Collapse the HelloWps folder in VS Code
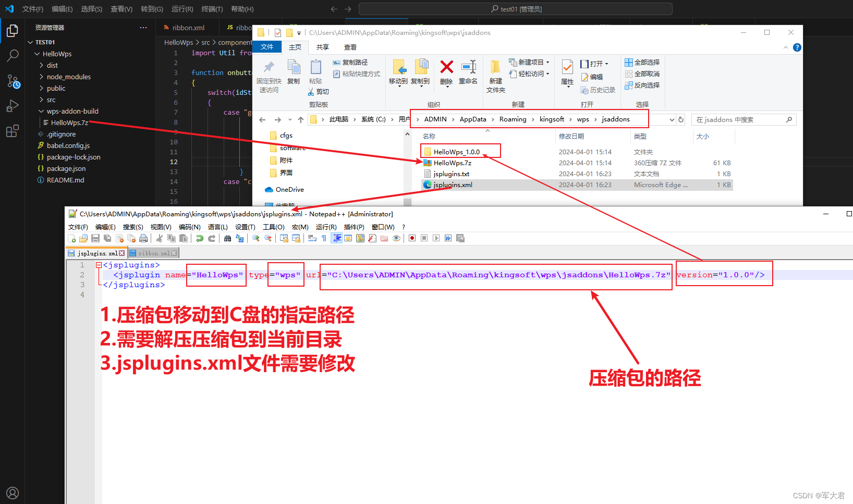This screenshot has height=504, width=853. pos(37,54)
